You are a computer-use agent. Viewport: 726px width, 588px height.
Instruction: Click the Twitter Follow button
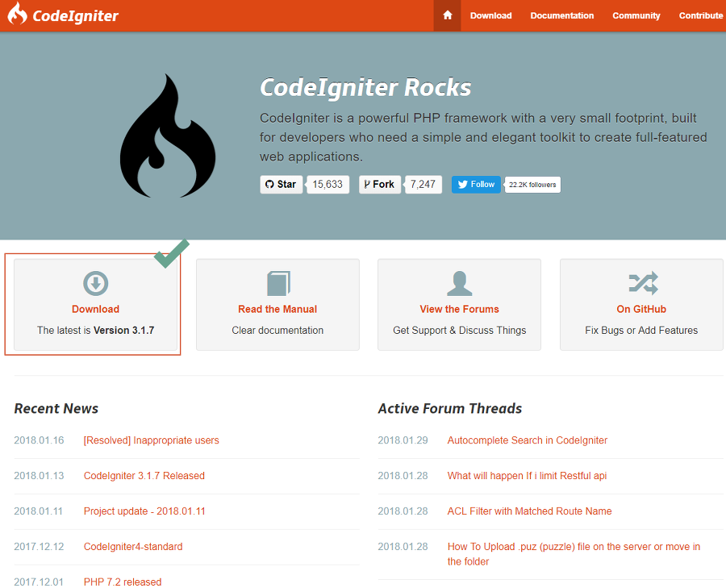(476, 184)
